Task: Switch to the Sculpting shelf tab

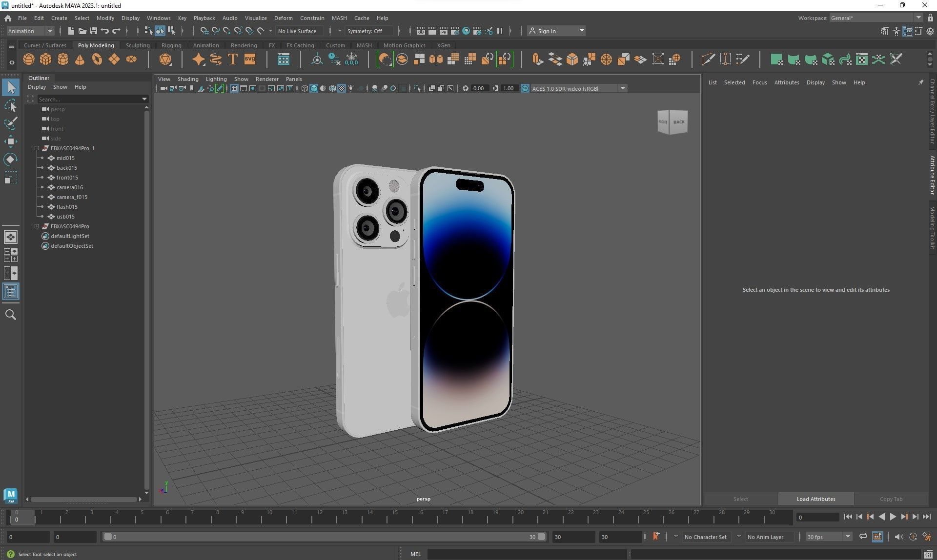Action: [x=138, y=45]
